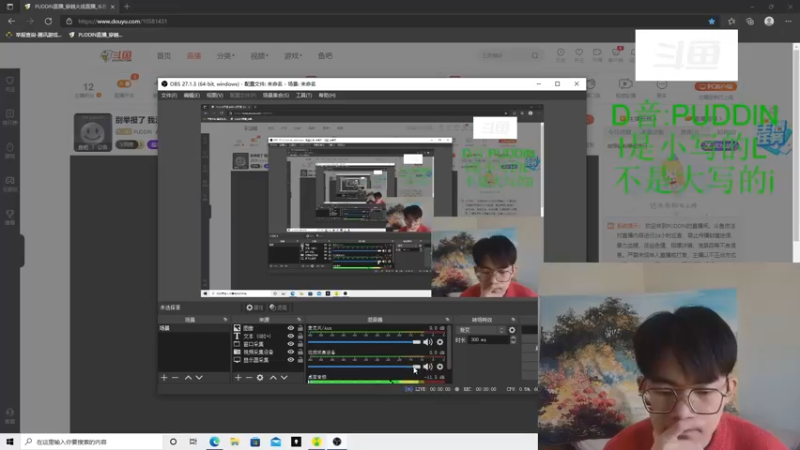Move the scene up with the Scenes panel up arrow

[x=188, y=378]
